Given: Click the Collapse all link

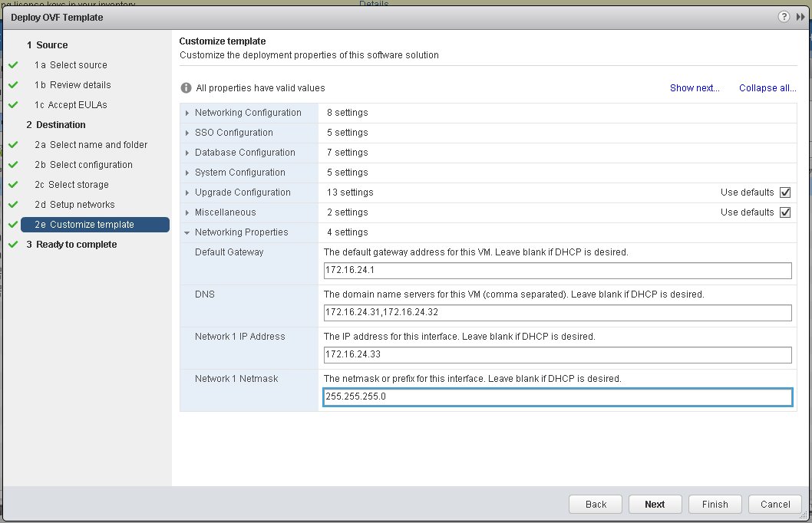Looking at the screenshot, I should 767,88.
